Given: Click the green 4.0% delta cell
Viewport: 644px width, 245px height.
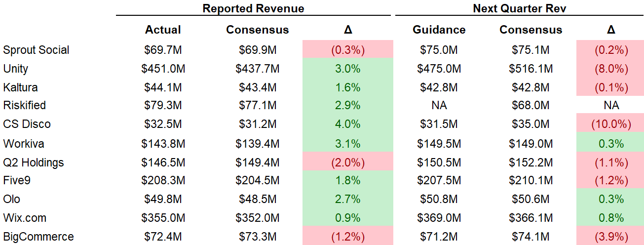Looking at the screenshot, I should pos(348,124).
